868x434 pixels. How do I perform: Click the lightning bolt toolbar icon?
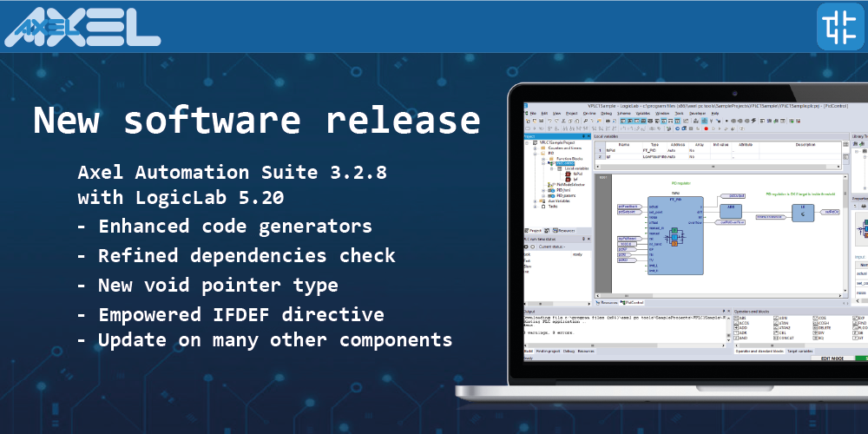(753, 121)
